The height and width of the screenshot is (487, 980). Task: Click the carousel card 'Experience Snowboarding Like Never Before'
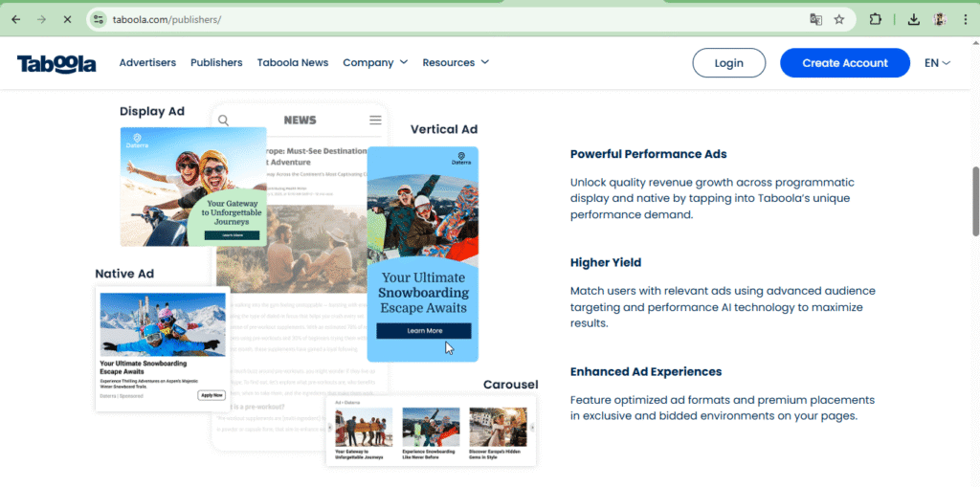pos(431,433)
